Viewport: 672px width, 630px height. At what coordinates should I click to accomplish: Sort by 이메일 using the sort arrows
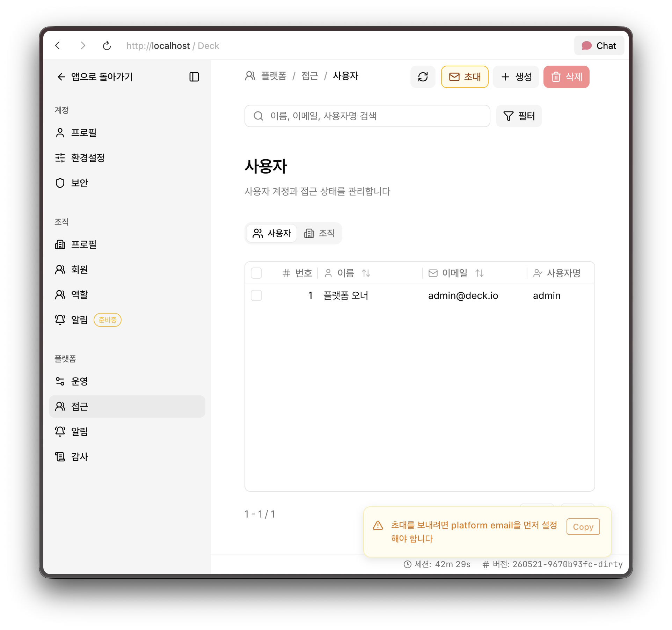[x=480, y=273]
